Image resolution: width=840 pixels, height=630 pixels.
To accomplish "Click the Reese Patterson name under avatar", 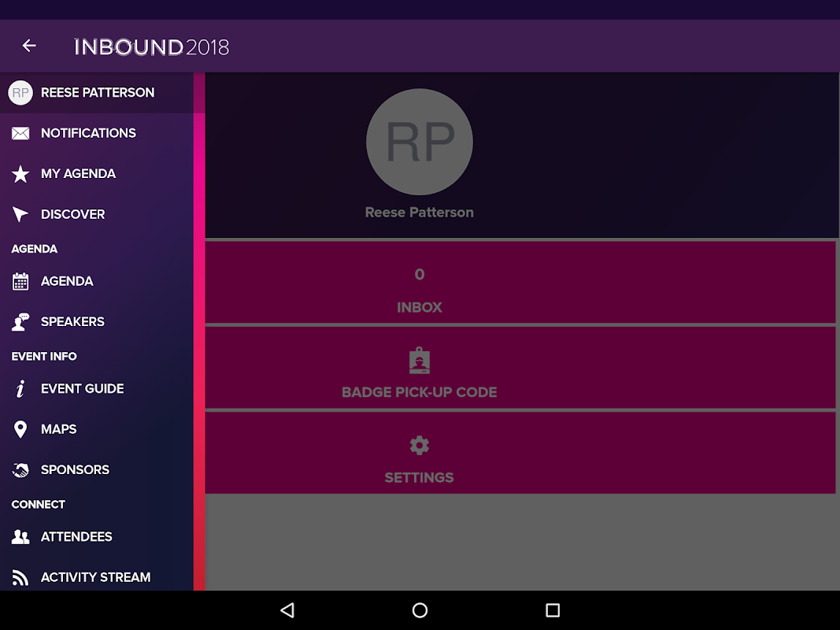I will (x=420, y=213).
